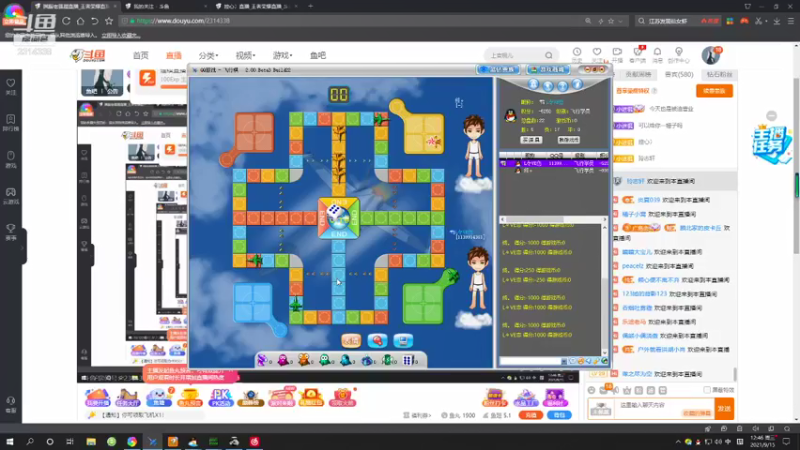Click the orange 充值 recharge button
Image resolution: width=800 pixels, height=450 pixels.
pos(531,415)
